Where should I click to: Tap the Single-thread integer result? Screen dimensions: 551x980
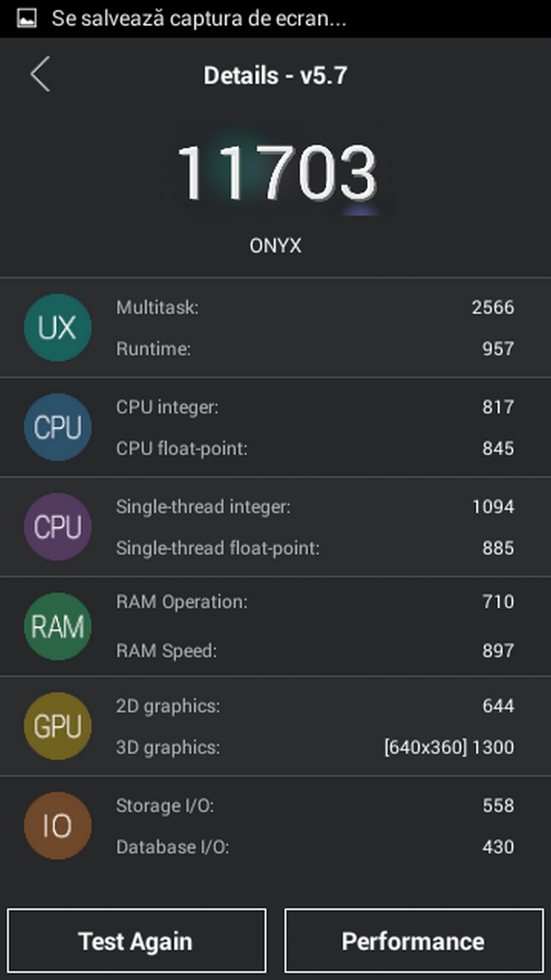pos(315,507)
